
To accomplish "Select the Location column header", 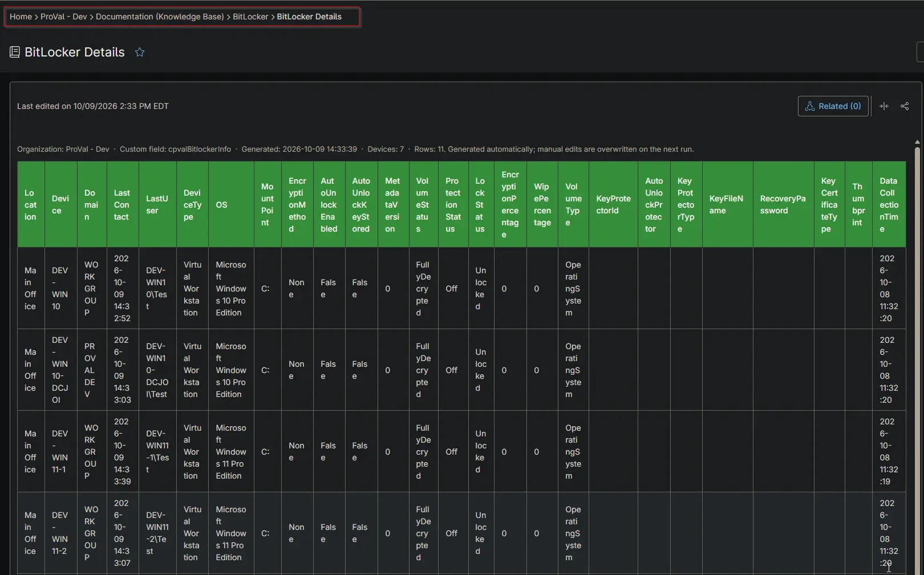I will pos(31,205).
